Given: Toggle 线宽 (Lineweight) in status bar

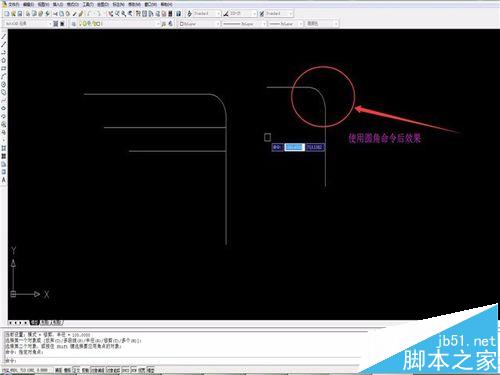Looking at the screenshot, I should click(x=142, y=370).
